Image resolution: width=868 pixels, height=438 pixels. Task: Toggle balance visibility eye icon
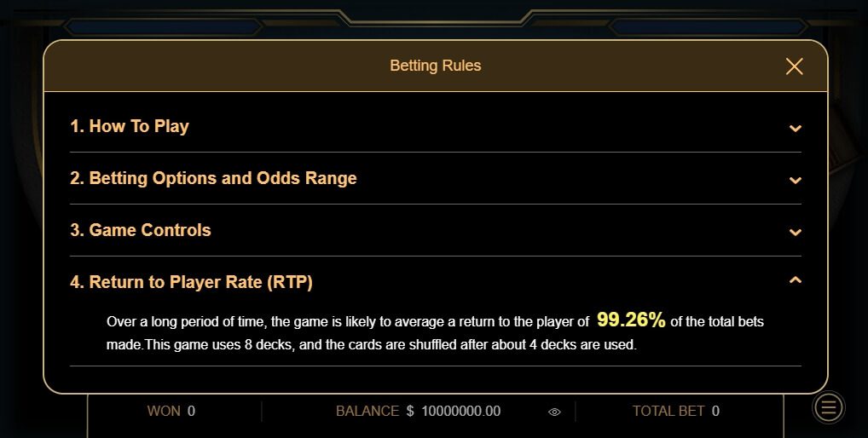[554, 412]
